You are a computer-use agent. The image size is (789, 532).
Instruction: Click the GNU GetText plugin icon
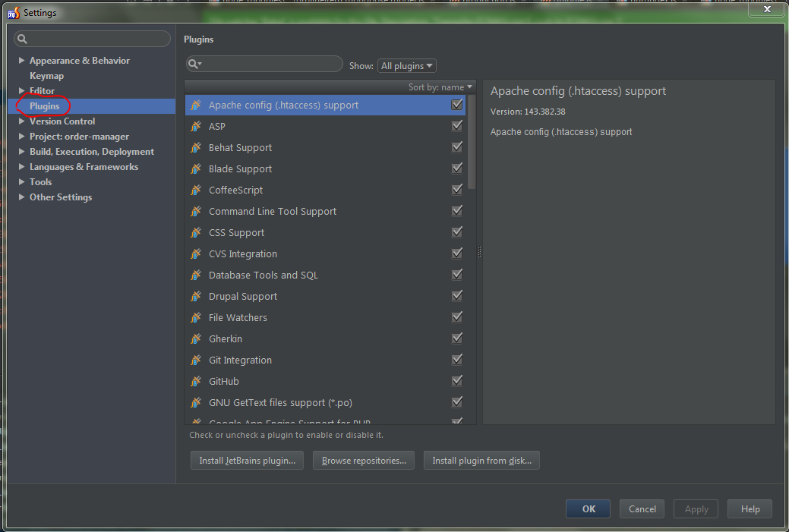196,402
